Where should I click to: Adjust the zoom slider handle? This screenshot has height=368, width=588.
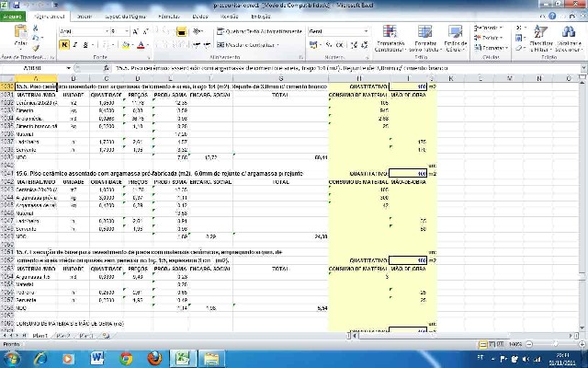point(556,344)
